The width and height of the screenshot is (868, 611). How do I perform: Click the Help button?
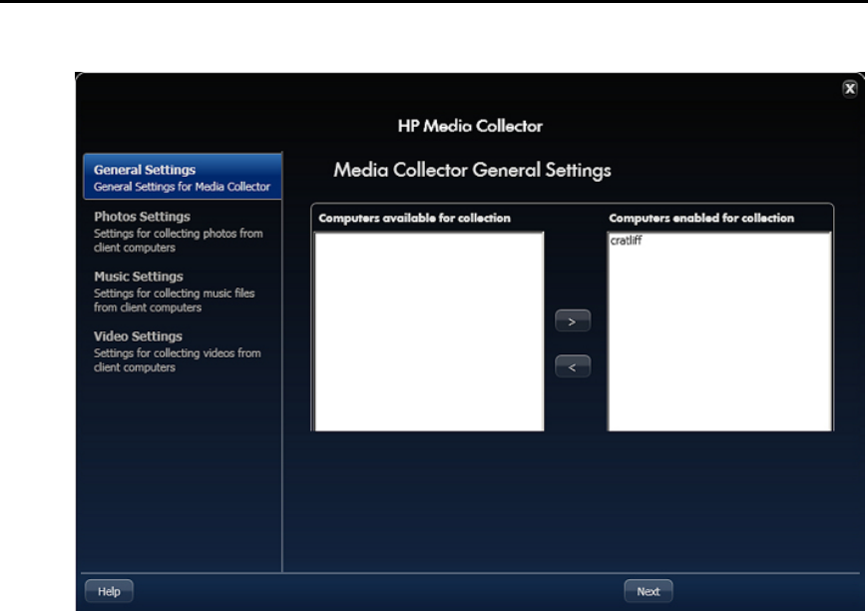point(109,591)
